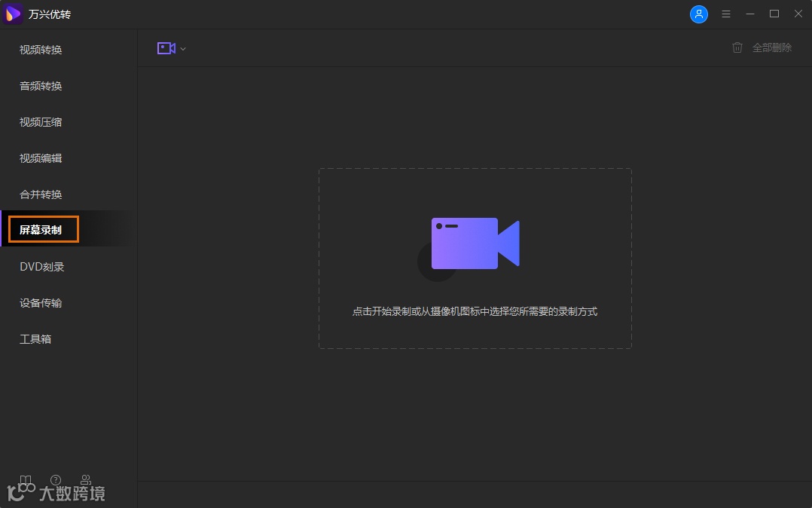Open the hamburger menu in the title bar

coord(725,14)
